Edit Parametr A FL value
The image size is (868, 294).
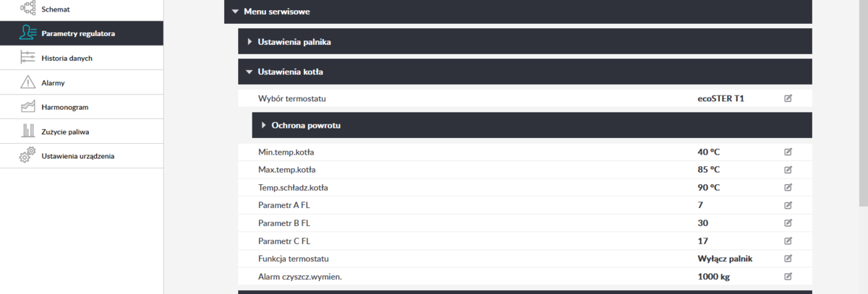point(788,205)
